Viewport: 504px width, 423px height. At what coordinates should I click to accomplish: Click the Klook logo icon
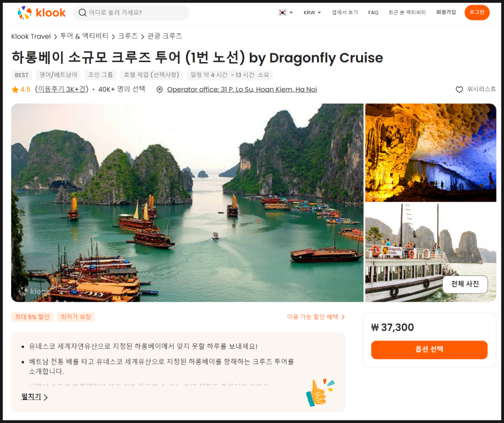tap(25, 13)
